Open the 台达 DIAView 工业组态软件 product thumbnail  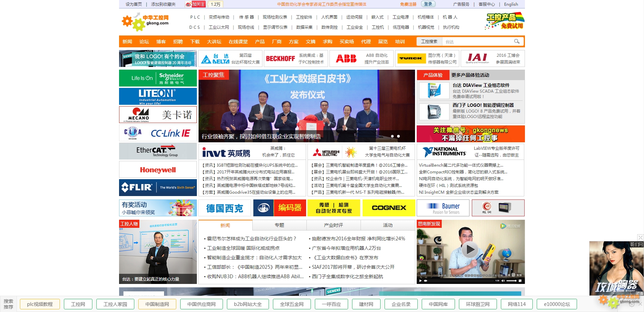point(434,91)
